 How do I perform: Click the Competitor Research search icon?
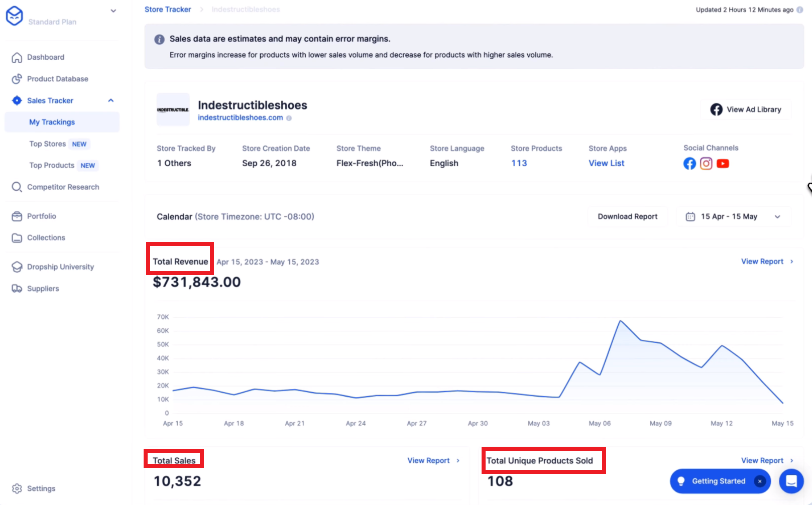17,187
